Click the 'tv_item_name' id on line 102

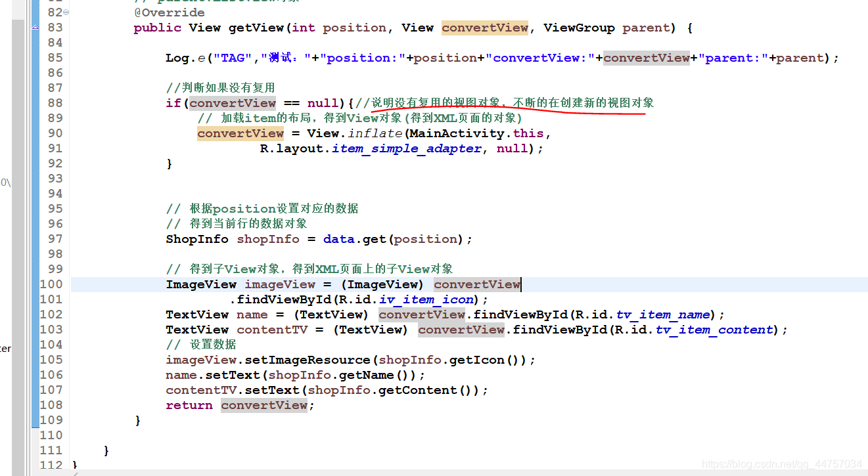coord(663,314)
